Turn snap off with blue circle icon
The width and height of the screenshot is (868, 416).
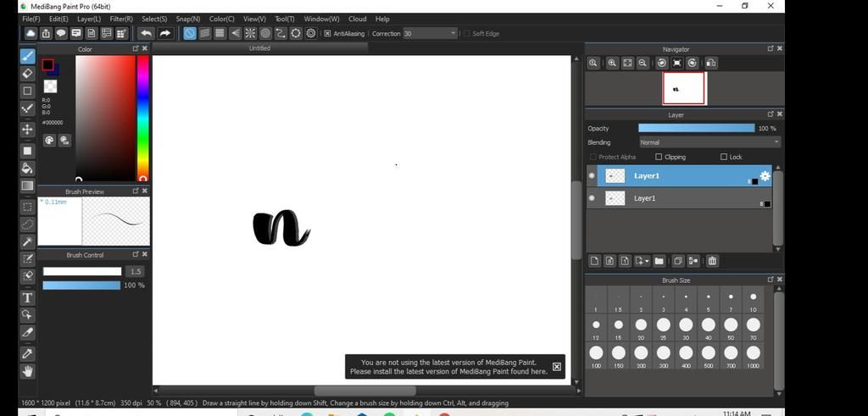coord(190,33)
